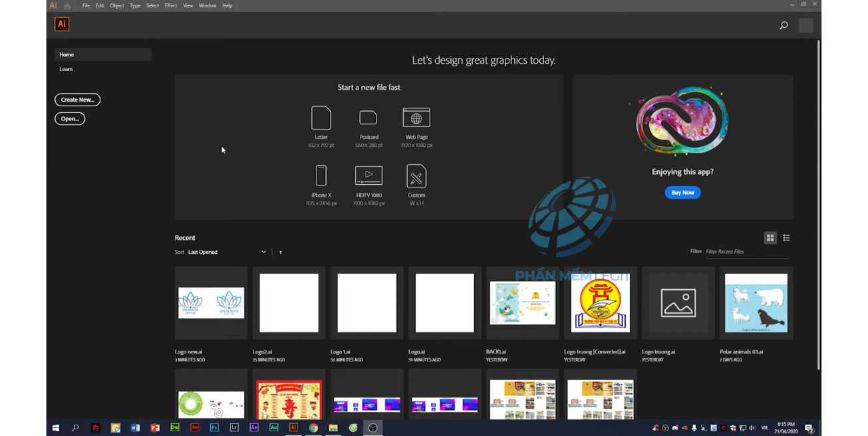The width and height of the screenshot is (868, 436).
Task: Choose the Custom size preset icon
Action: pos(416,176)
